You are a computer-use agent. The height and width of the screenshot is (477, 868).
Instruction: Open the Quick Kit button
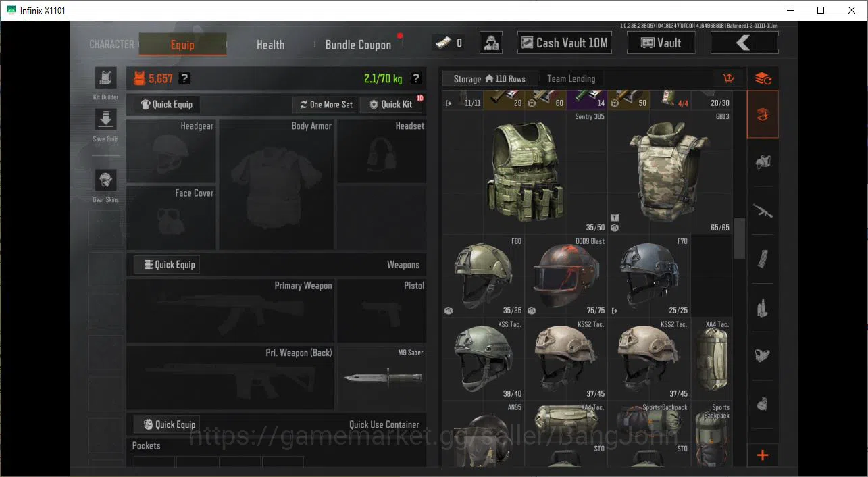391,105
